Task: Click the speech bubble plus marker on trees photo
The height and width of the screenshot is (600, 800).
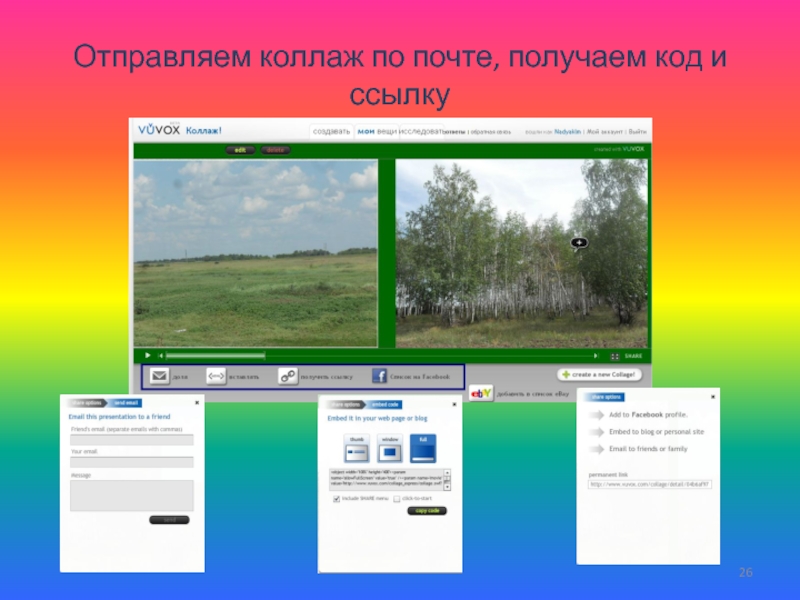Action: pyautogui.click(x=579, y=243)
